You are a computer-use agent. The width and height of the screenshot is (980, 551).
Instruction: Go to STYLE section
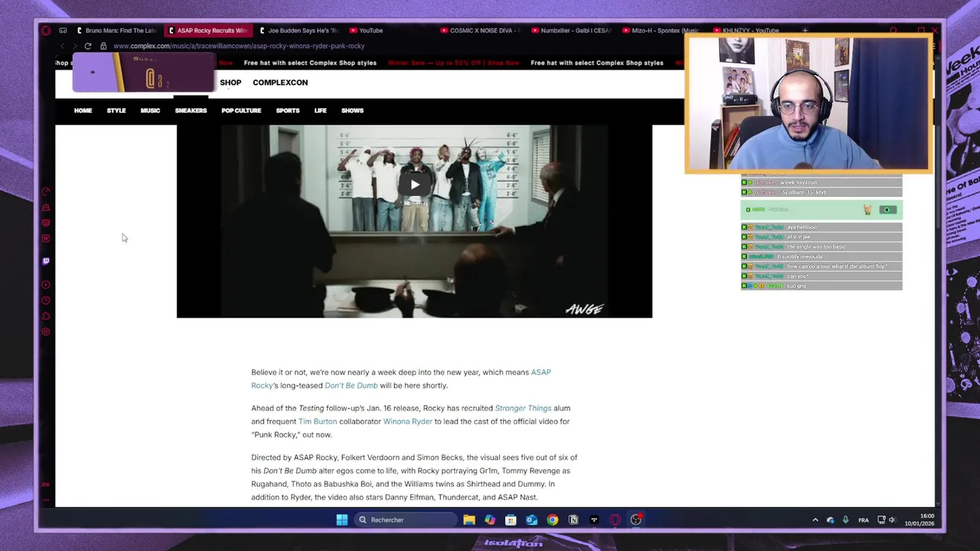[116, 110]
